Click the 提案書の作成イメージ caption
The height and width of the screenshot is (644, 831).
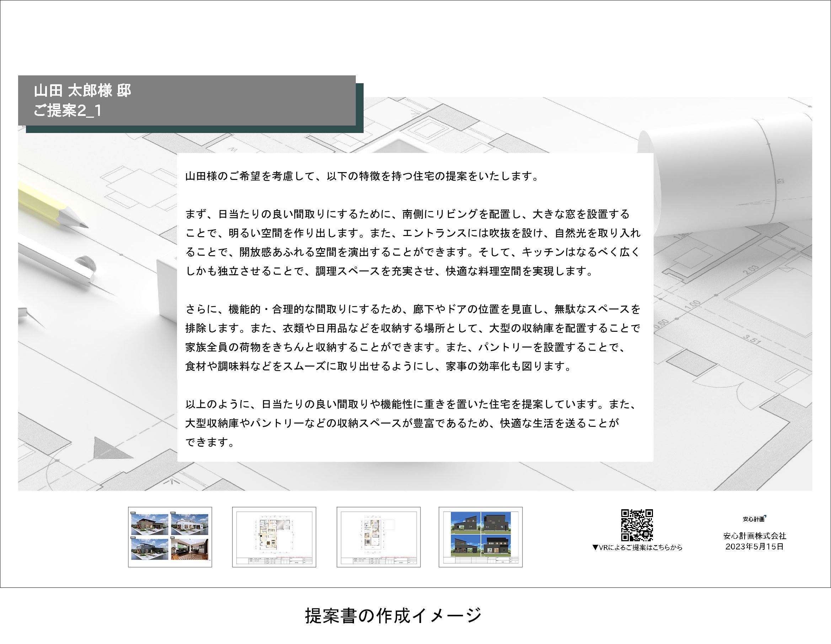coord(393,616)
